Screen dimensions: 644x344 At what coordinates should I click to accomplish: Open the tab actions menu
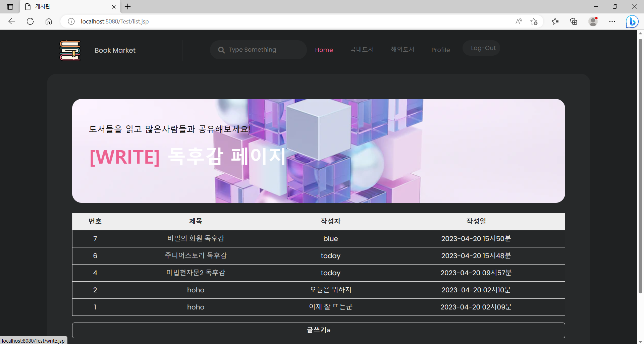click(x=10, y=6)
